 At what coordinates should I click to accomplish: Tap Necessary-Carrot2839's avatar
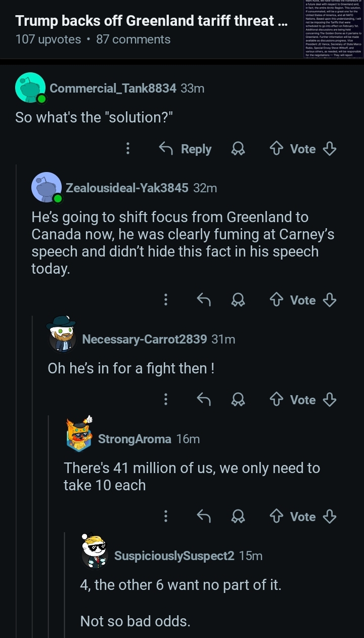[62, 333]
